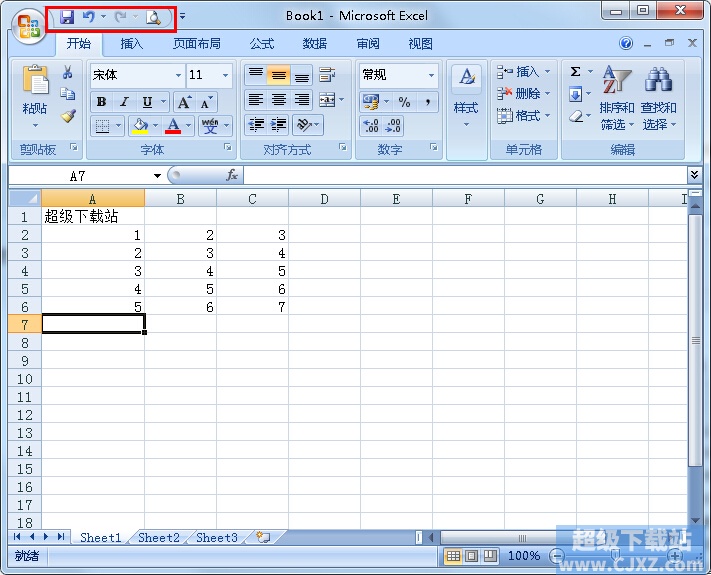Screen dimensions: 711x575
Task: Open the Sheet2 worksheet tab
Action: coord(159,538)
